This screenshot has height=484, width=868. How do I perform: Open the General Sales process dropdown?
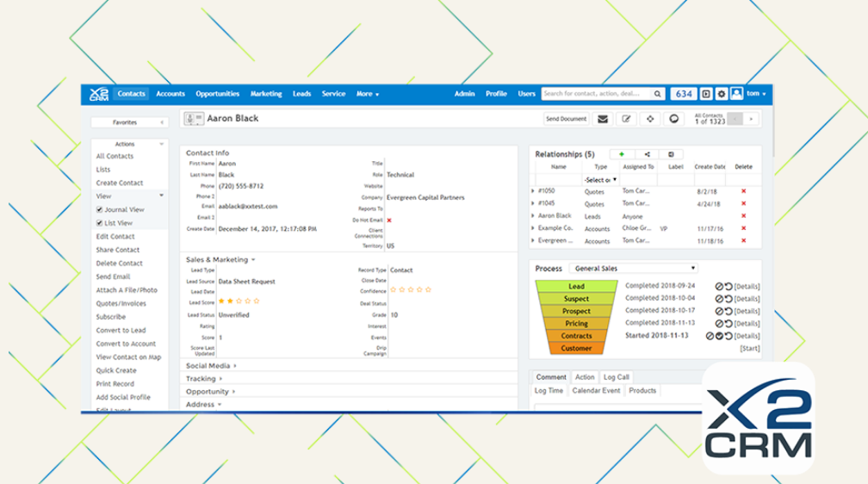[x=634, y=269]
